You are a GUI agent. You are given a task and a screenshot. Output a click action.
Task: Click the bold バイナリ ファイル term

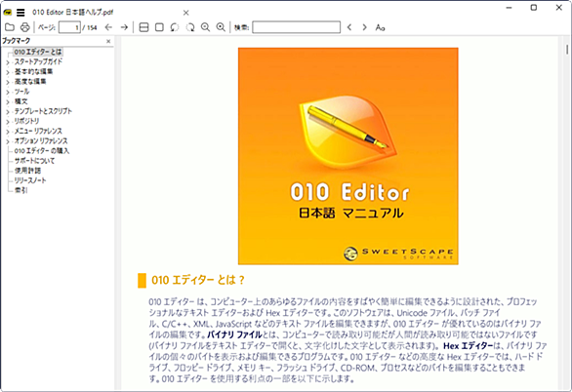pyautogui.click(x=234, y=334)
